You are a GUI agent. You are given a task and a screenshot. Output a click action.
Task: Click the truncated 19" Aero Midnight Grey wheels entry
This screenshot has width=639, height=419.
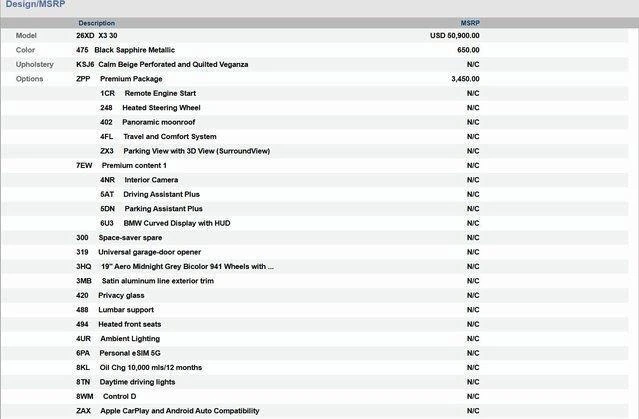pyautogui.click(x=175, y=267)
